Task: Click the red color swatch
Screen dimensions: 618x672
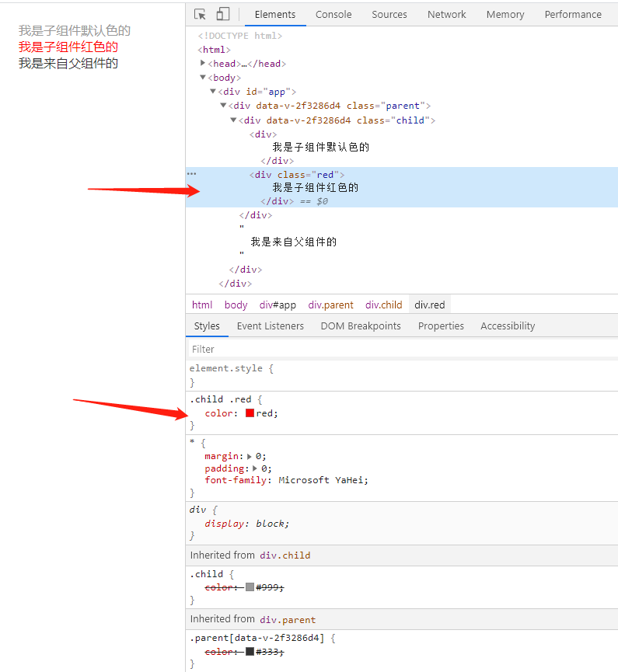Action: pyautogui.click(x=250, y=413)
